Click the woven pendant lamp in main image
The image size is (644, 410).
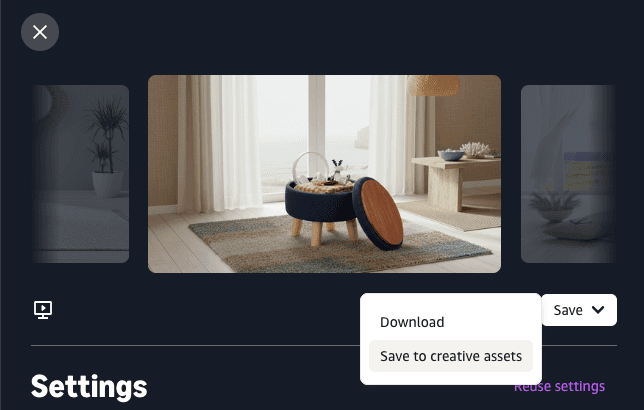pos(433,85)
